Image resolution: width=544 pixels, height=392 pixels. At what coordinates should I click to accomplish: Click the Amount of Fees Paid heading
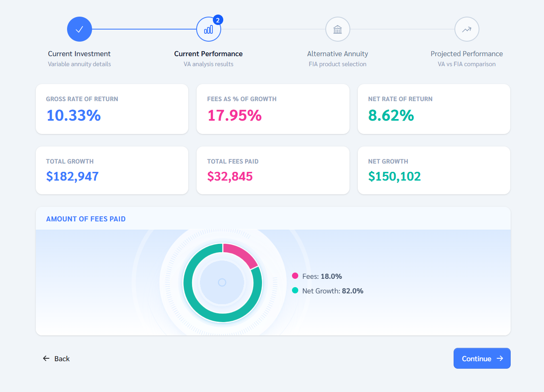[x=86, y=219]
